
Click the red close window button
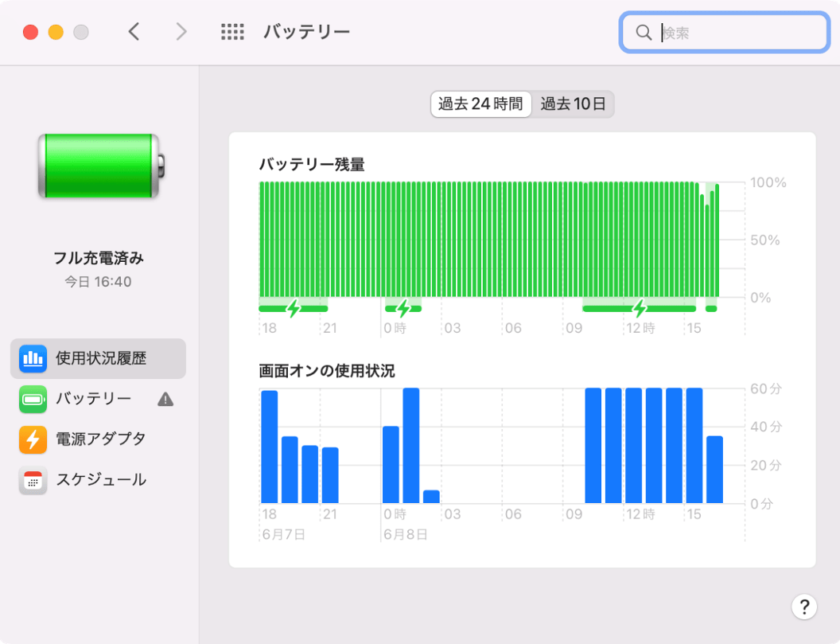[30, 32]
